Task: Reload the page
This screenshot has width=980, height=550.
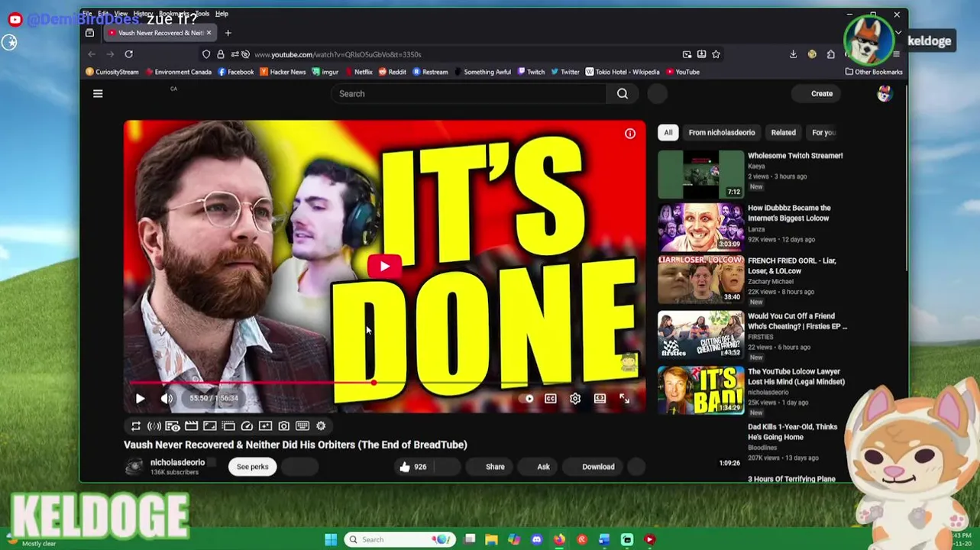Action: point(128,54)
